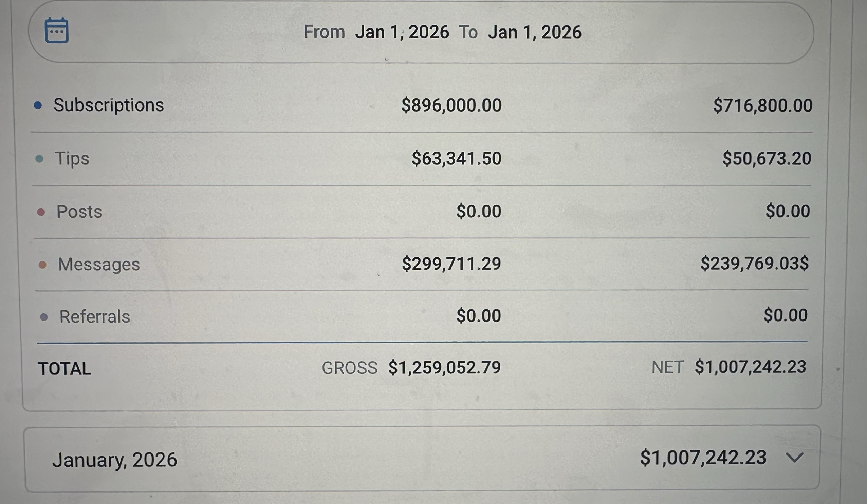This screenshot has width=867, height=504.
Task: Click Messages net amount $239,769.03
Action: coord(752,263)
